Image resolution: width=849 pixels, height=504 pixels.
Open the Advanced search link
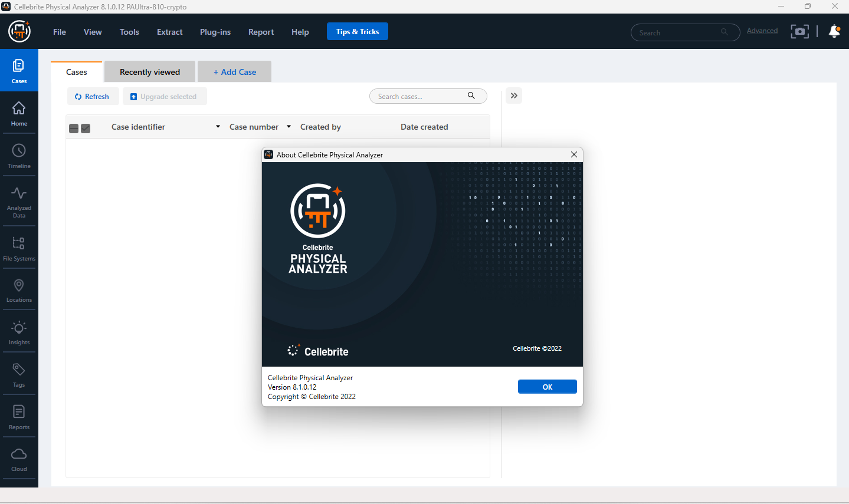click(762, 31)
